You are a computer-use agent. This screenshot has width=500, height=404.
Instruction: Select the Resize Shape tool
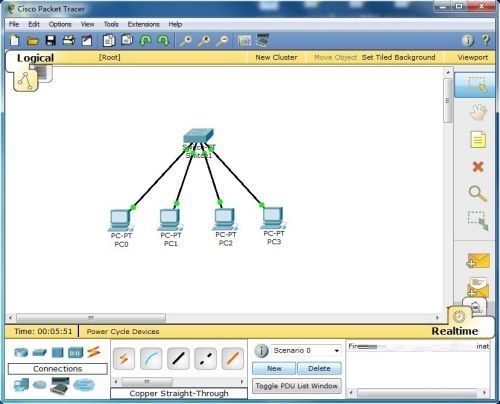pyautogui.click(x=478, y=220)
